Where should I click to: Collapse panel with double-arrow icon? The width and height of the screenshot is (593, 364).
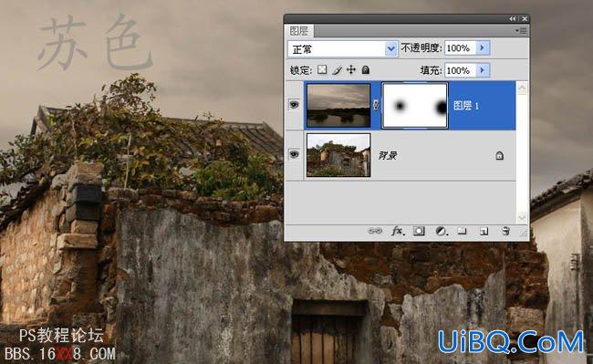tap(513, 18)
